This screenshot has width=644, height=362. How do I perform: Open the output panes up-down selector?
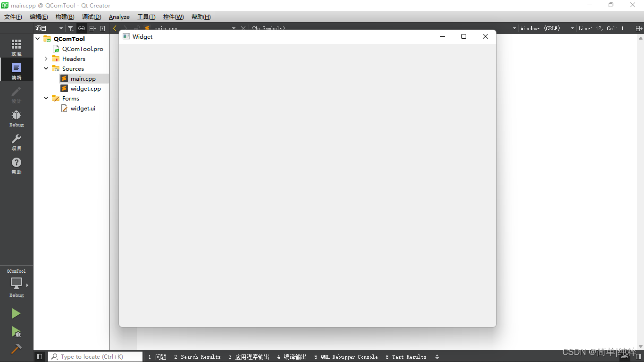[x=437, y=357]
